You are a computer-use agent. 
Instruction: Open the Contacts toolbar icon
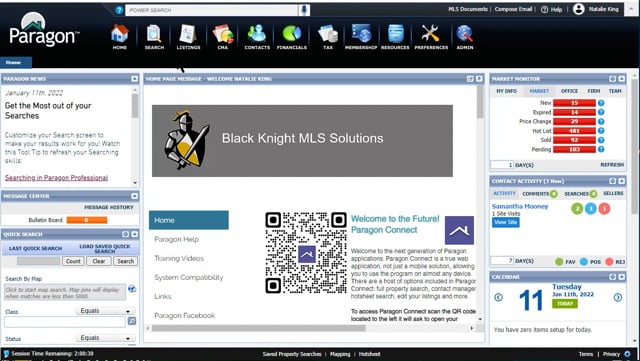coord(257,37)
